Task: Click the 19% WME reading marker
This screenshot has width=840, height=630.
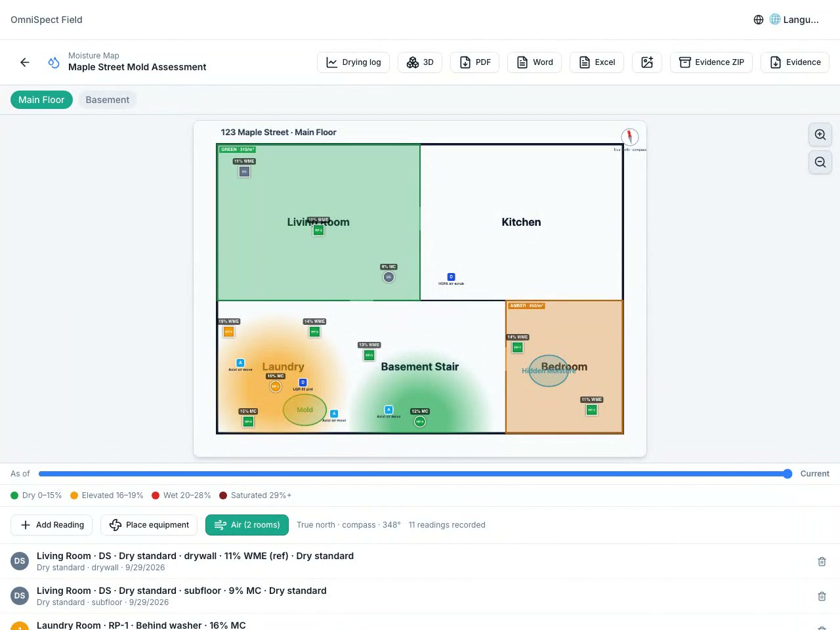Action: click(228, 331)
